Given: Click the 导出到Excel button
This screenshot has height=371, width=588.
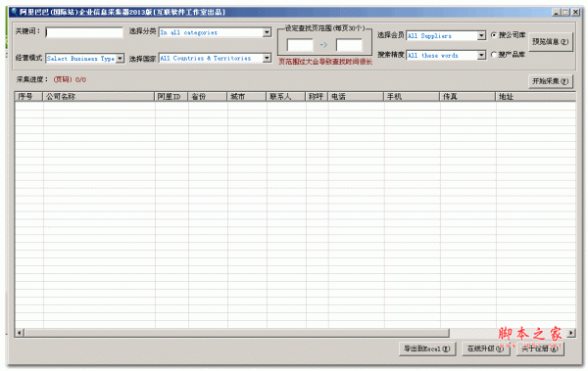Looking at the screenshot, I should (x=427, y=348).
